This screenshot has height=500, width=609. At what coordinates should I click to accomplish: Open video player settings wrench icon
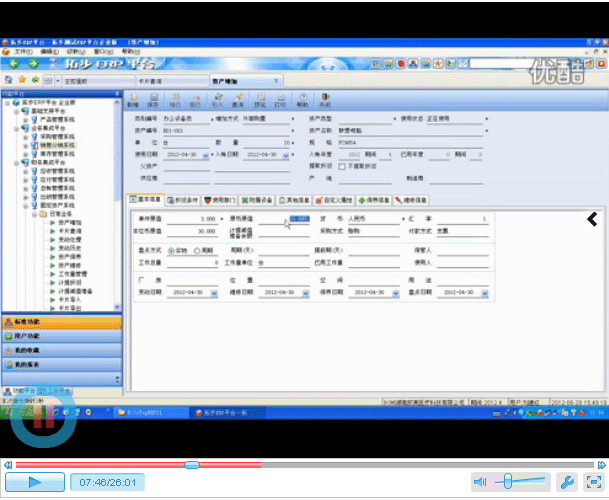565,482
